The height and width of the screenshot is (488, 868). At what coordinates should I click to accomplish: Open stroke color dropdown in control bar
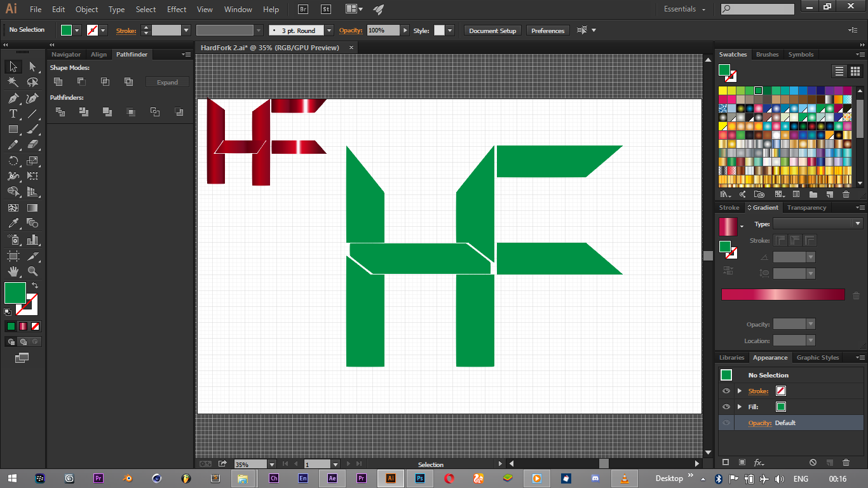[x=103, y=30]
